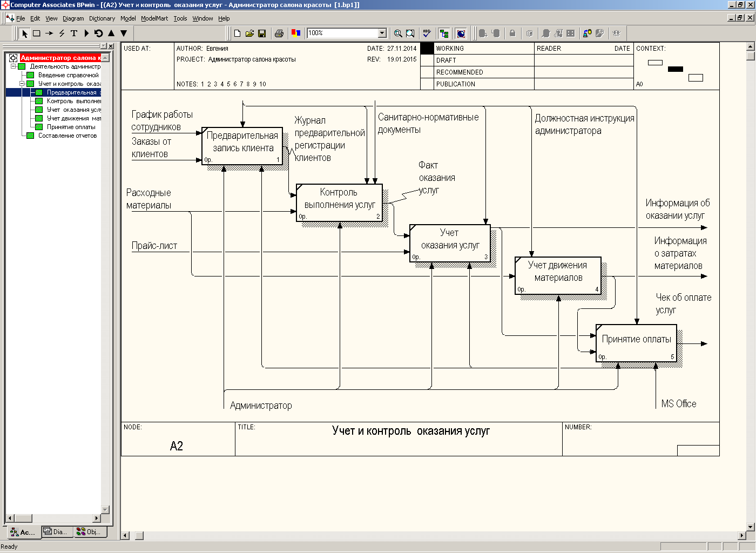The image size is (756, 553).
Task: Select Составление отчетов in the tree
Action: point(67,136)
